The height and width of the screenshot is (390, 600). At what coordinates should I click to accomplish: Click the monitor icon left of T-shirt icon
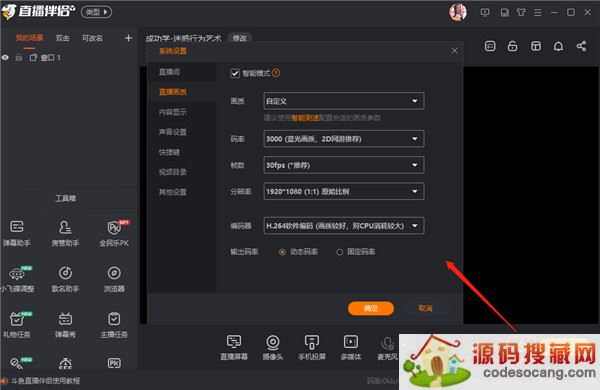[x=505, y=13]
